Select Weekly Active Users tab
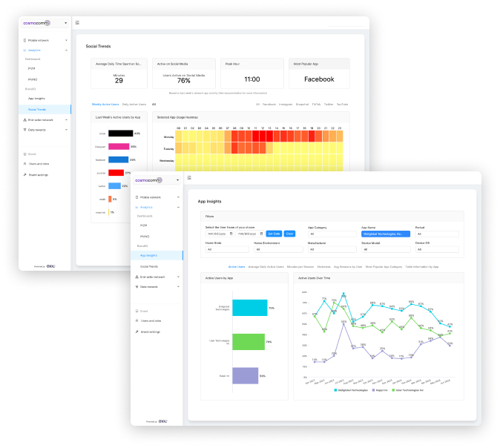This screenshot has width=500, height=448. 105,105
